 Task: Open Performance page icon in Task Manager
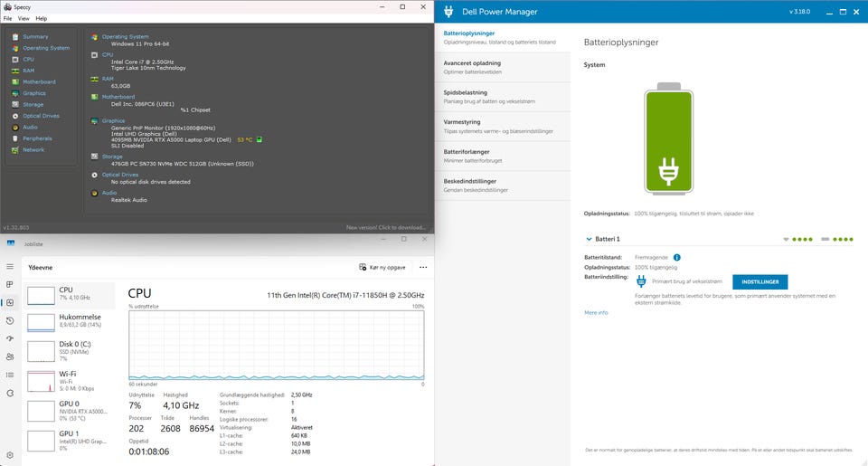pos(10,302)
